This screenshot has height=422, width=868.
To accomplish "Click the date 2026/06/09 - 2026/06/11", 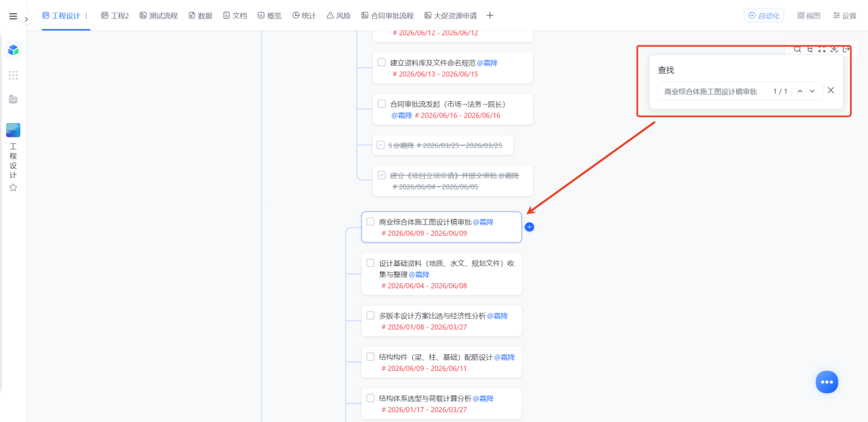I will [x=424, y=369].
